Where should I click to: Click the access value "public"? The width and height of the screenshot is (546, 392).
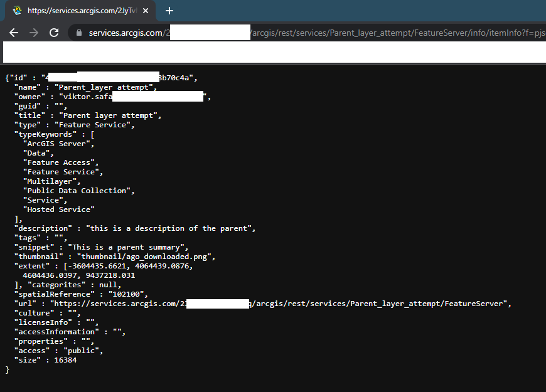pos(81,350)
